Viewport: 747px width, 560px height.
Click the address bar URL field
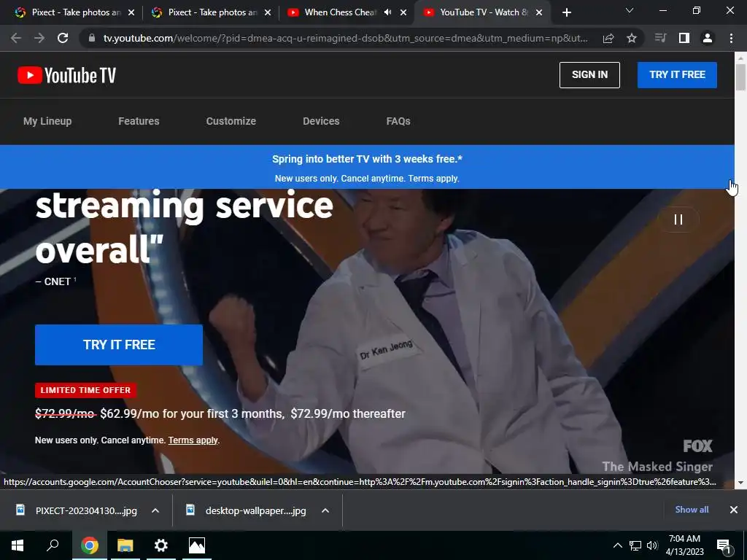(x=345, y=38)
